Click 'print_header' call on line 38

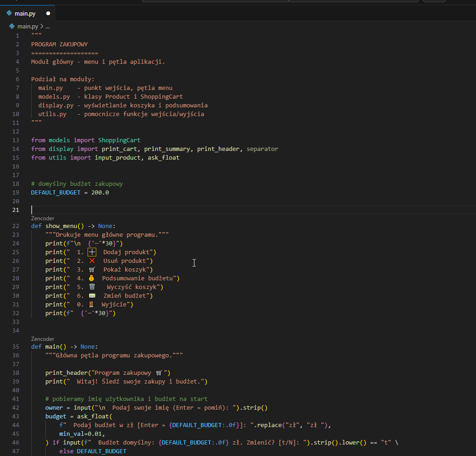tap(66, 373)
